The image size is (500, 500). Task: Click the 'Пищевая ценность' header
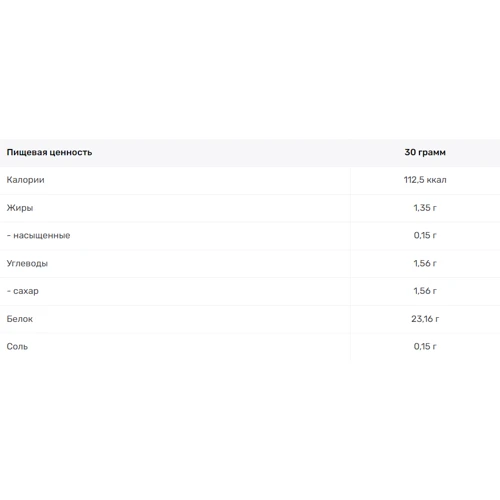[x=49, y=152]
